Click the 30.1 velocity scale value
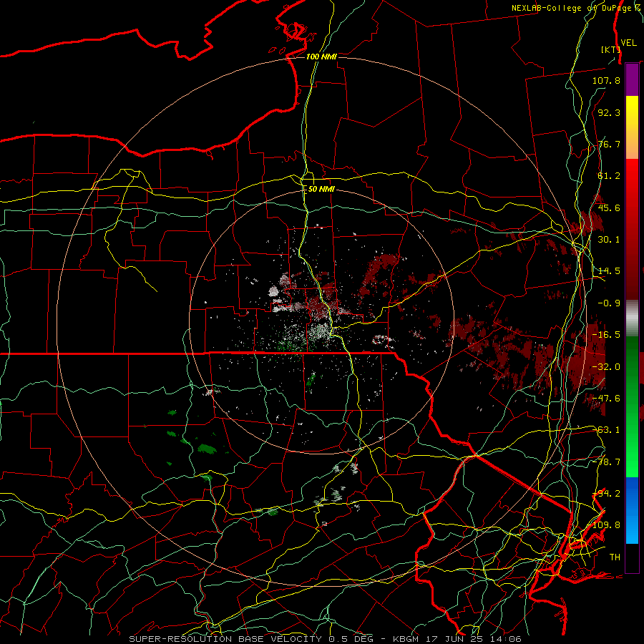The width and height of the screenshot is (644, 644). 609,240
